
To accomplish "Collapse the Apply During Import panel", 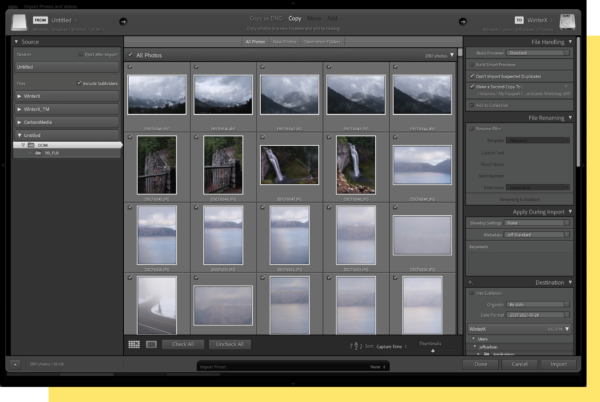I will (570, 212).
